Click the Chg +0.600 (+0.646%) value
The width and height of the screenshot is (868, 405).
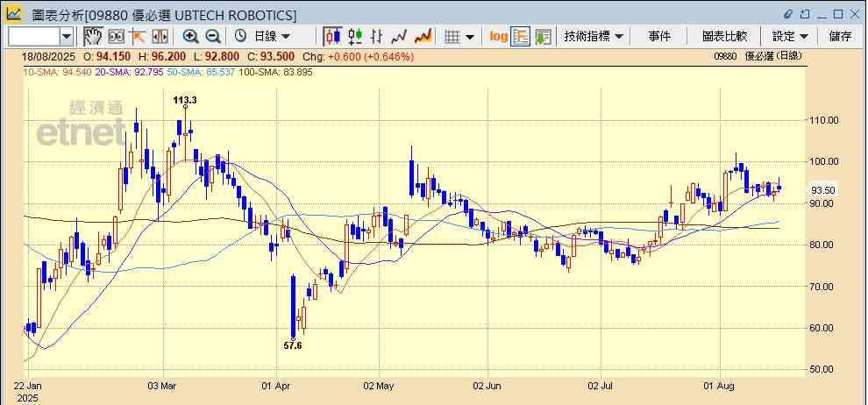point(359,56)
